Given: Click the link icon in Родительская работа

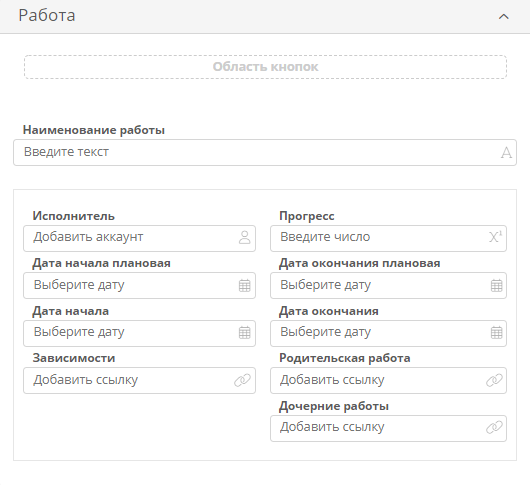Looking at the screenshot, I should coord(494,381).
